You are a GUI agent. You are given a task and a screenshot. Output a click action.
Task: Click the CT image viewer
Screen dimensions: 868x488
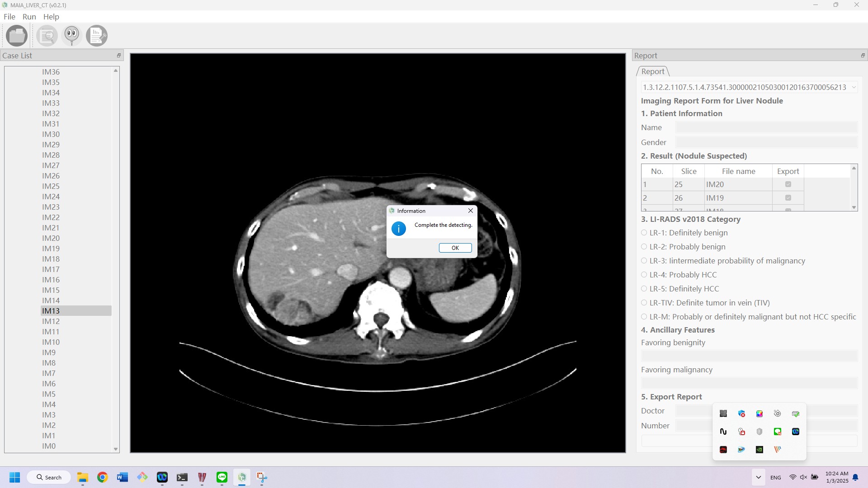click(x=378, y=253)
